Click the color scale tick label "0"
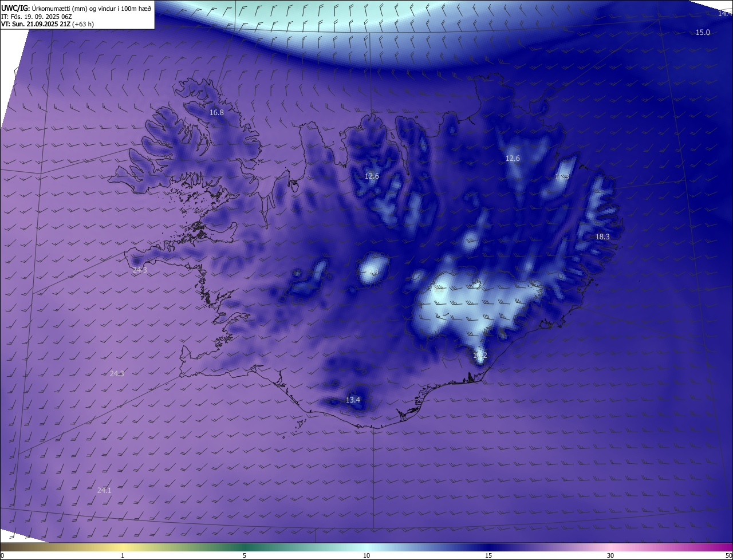 coord(2,555)
